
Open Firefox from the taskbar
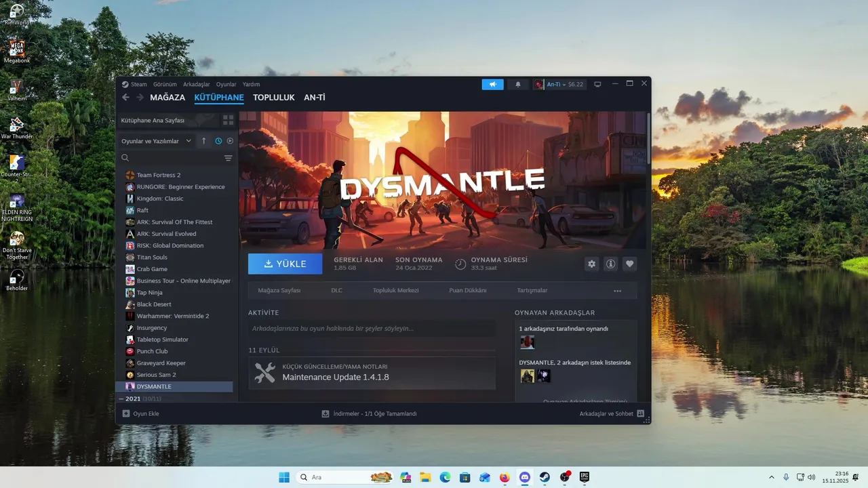pyautogui.click(x=505, y=477)
